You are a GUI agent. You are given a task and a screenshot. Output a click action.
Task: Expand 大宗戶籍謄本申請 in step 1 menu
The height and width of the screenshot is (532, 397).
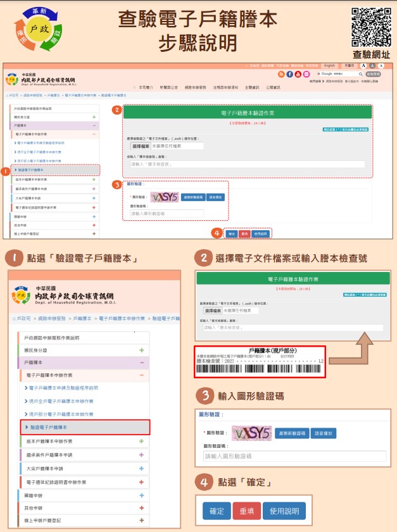(x=142, y=468)
